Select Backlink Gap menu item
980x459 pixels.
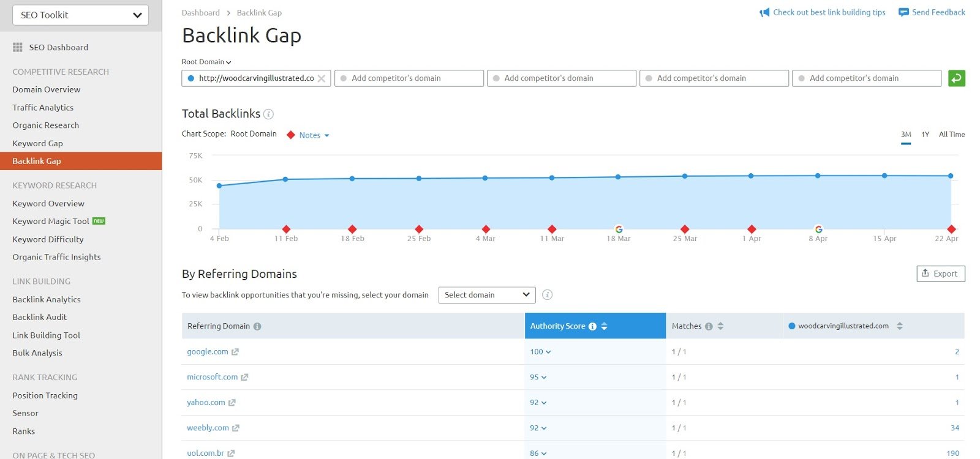coord(81,161)
